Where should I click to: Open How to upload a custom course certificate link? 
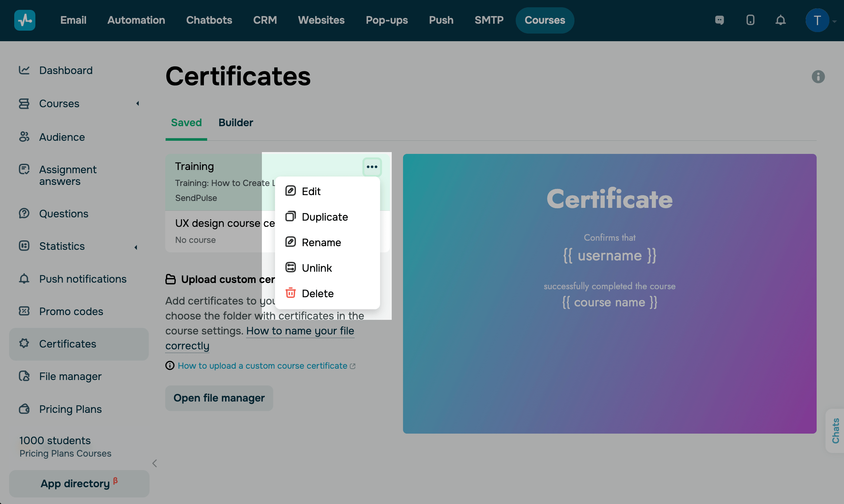262,366
